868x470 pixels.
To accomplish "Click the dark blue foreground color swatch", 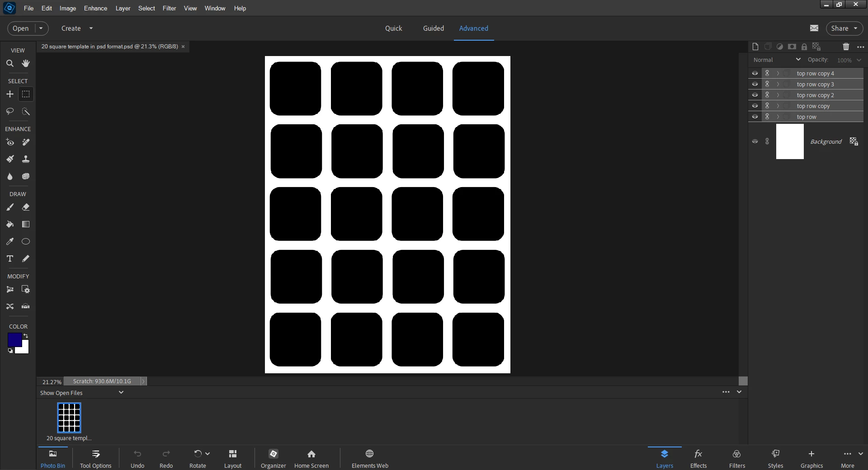I will (x=14, y=340).
